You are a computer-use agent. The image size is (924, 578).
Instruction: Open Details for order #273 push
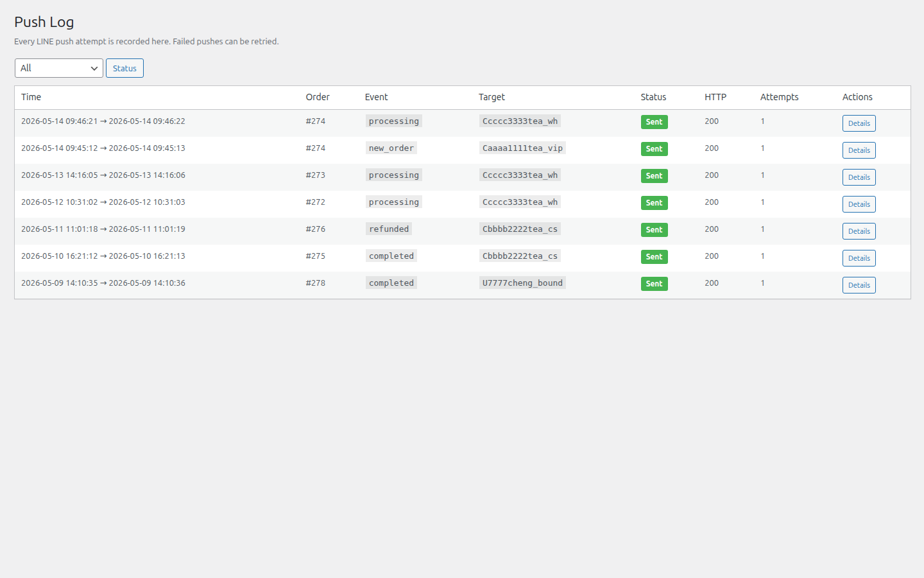(859, 177)
